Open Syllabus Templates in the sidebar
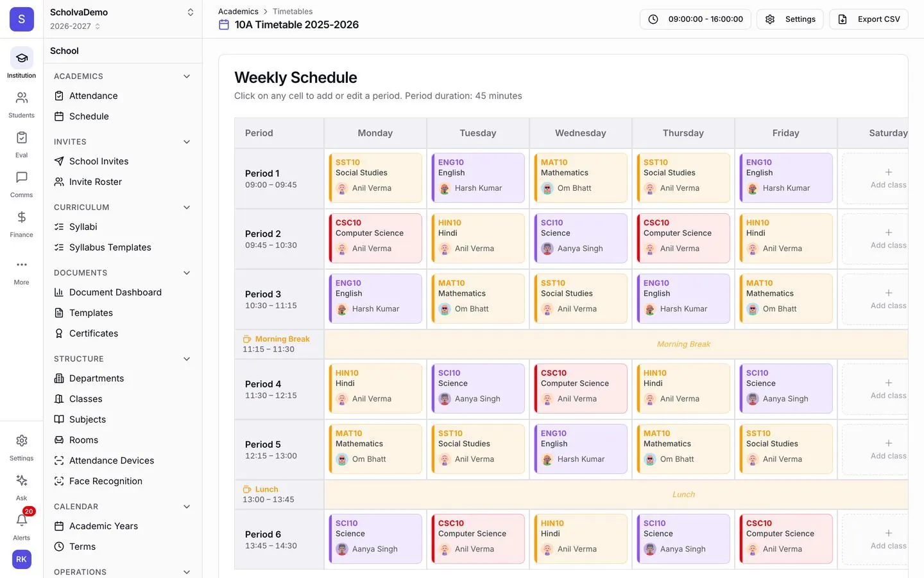This screenshot has width=924, height=578. (123, 247)
